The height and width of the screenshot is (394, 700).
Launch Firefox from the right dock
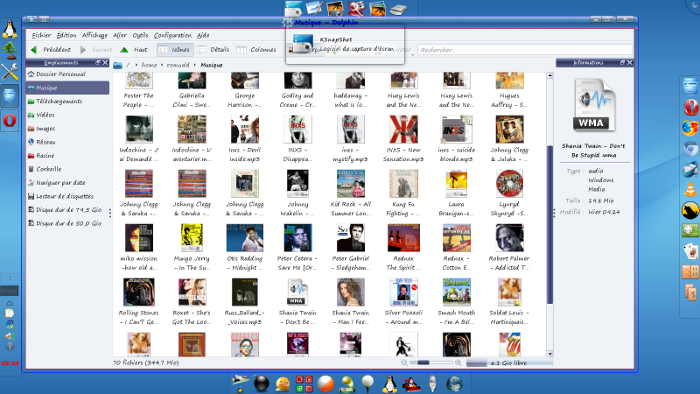click(x=691, y=128)
